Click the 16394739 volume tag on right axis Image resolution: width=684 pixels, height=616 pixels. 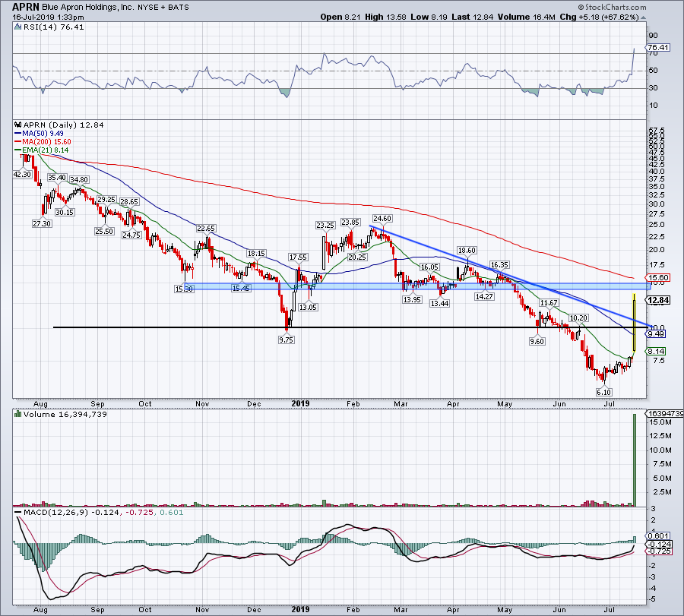click(x=665, y=414)
